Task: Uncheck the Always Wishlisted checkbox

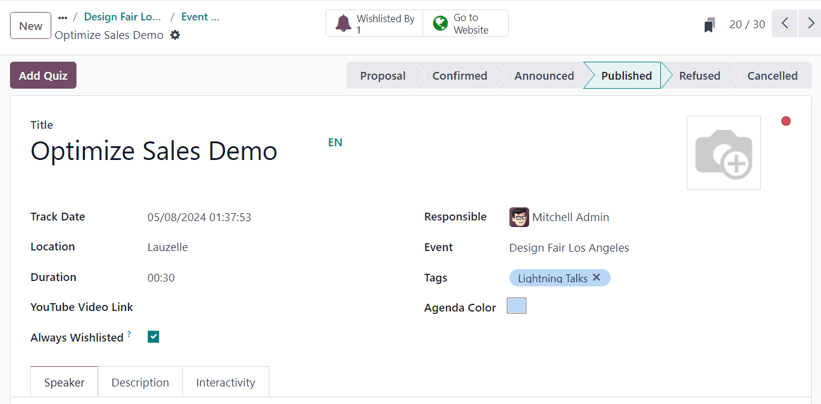Action: pos(153,337)
